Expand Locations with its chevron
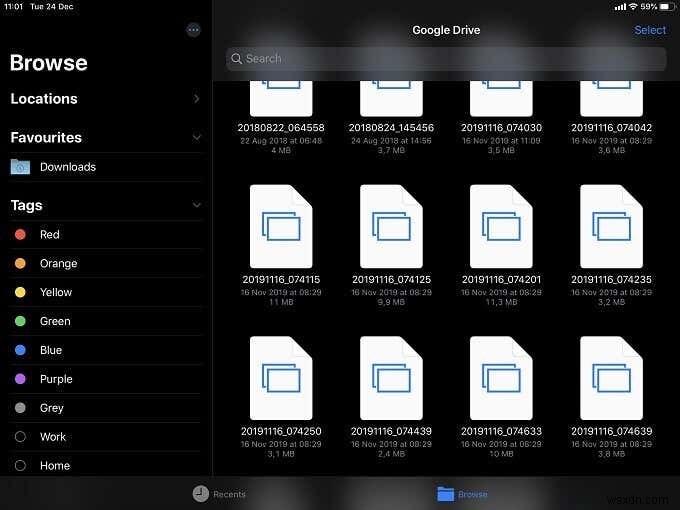This screenshot has width=680, height=510. click(196, 99)
